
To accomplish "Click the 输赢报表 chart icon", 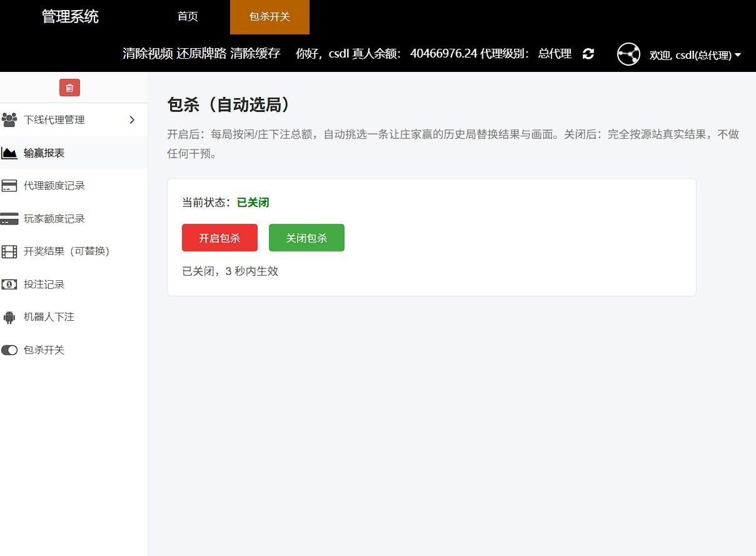I will coord(9,153).
